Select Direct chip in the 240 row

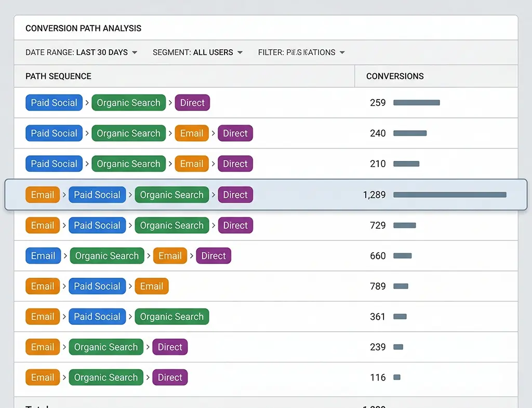pos(235,133)
